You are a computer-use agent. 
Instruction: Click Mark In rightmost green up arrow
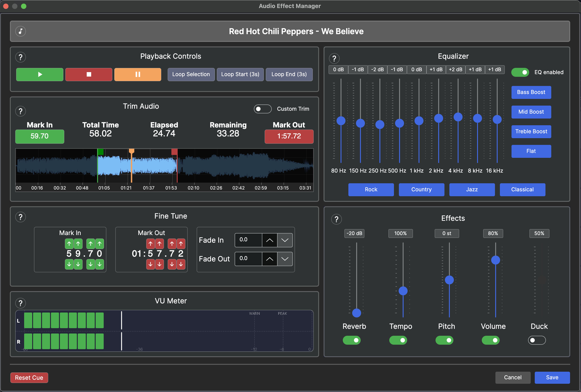click(99, 244)
